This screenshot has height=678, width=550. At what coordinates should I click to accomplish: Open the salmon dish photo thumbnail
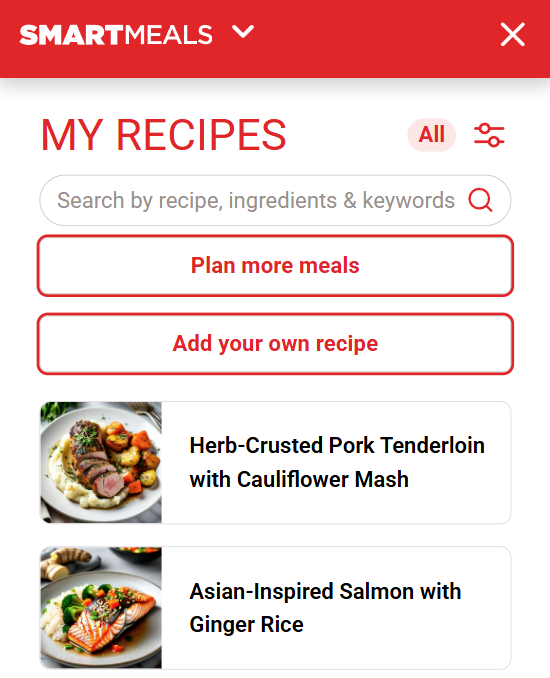[101, 608]
